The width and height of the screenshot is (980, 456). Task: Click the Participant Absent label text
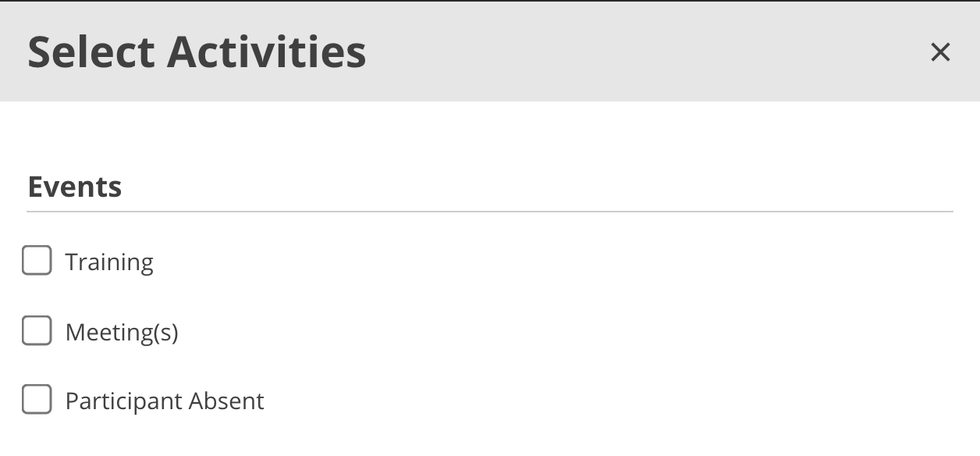pos(165,401)
